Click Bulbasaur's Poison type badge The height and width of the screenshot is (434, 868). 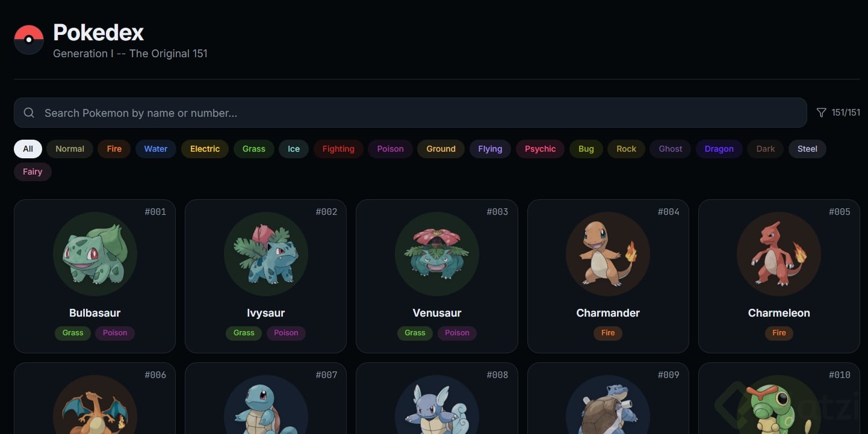tap(115, 333)
